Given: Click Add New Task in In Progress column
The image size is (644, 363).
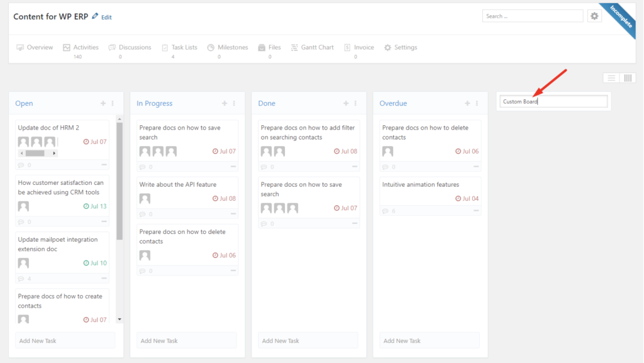Looking at the screenshot, I should tap(186, 341).
